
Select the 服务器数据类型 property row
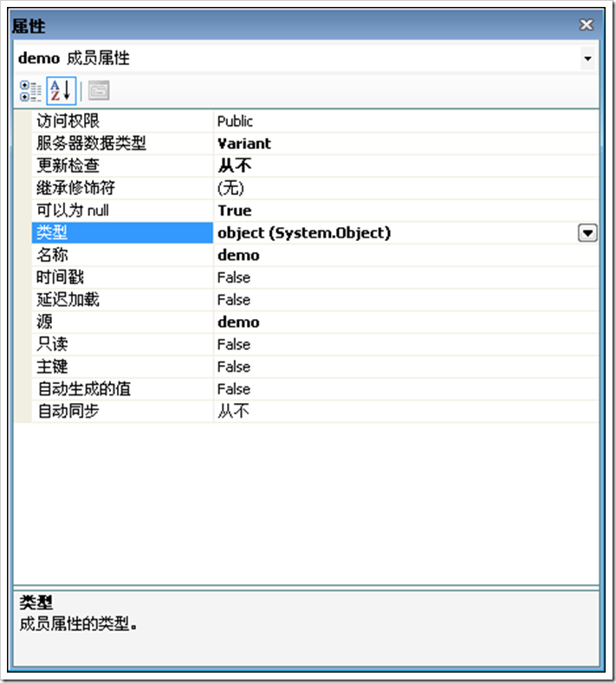pyautogui.click(x=122, y=143)
